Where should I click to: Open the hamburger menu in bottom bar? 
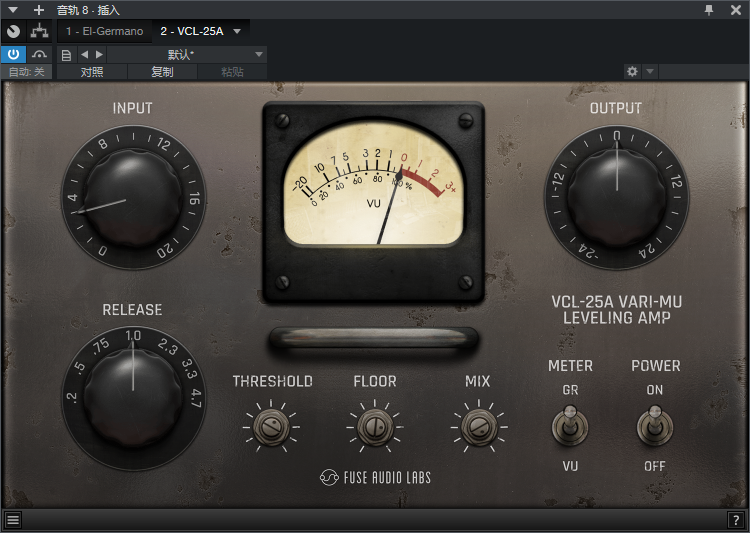click(x=13, y=520)
